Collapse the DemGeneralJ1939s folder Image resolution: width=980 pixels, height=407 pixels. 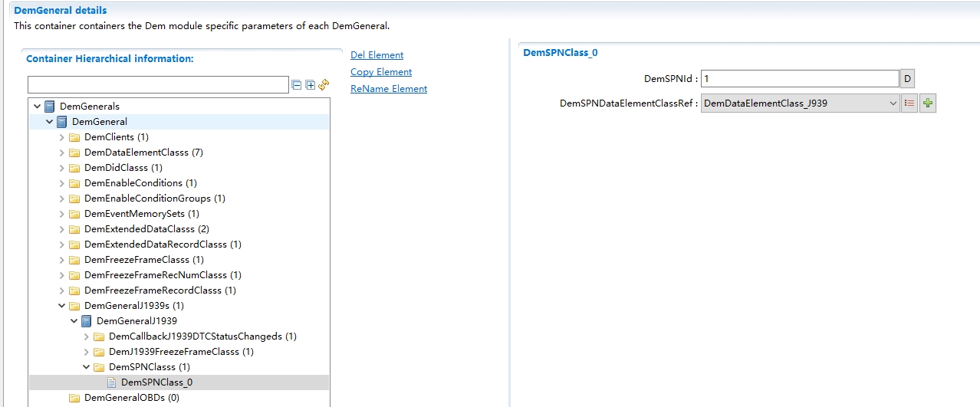[x=62, y=306]
